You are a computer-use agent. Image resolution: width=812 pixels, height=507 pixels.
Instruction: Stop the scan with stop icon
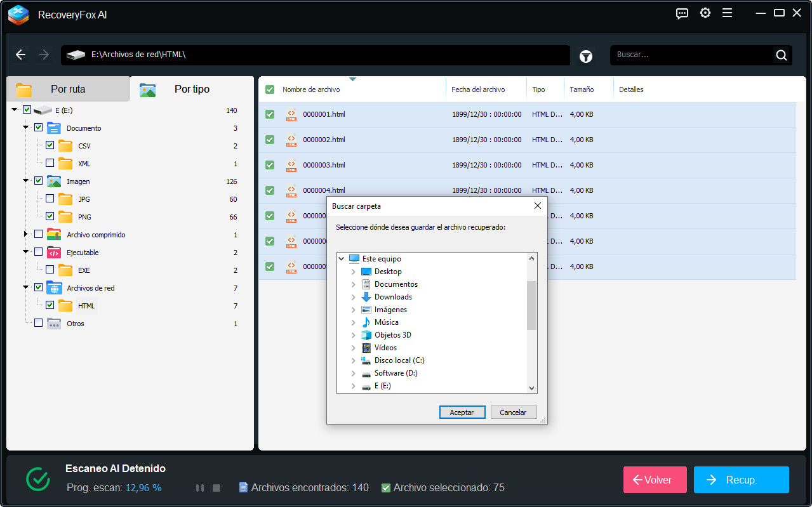pyautogui.click(x=216, y=488)
